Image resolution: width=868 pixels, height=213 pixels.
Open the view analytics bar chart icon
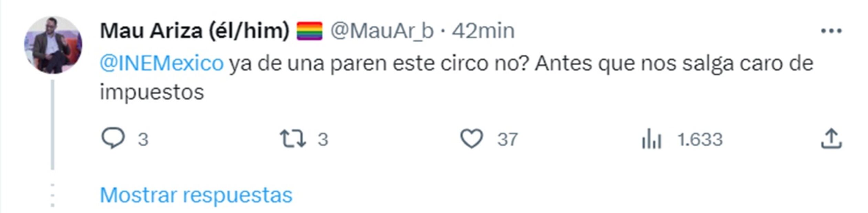click(x=651, y=139)
